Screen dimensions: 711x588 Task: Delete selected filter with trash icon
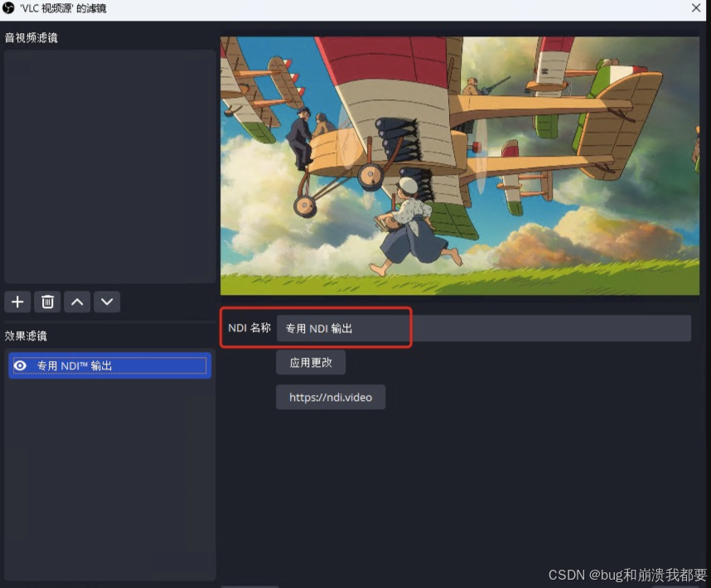point(47,301)
